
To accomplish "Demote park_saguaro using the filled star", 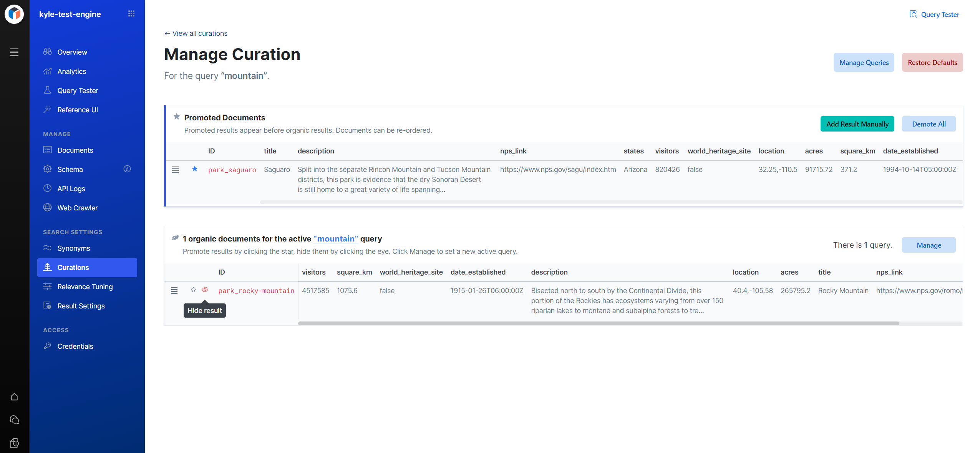I will click(x=195, y=169).
